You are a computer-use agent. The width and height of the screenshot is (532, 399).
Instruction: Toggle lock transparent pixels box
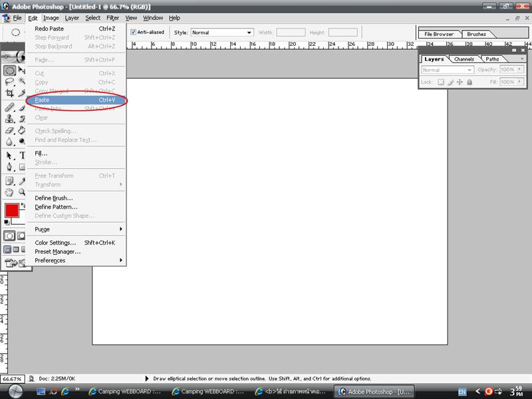click(x=440, y=82)
